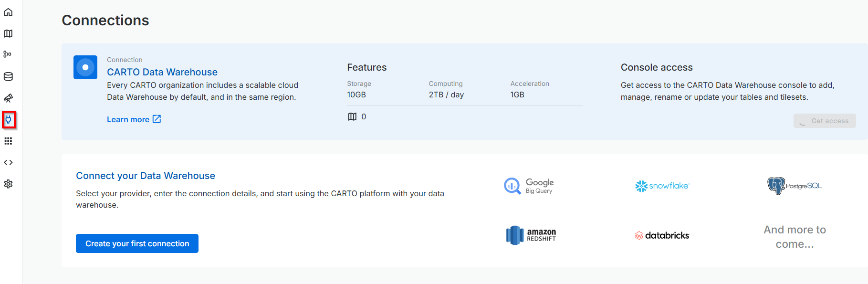Viewport: 868px width, 284px height.
Task: Open Settings gear icon in sidebar
Action: (8, 184)
